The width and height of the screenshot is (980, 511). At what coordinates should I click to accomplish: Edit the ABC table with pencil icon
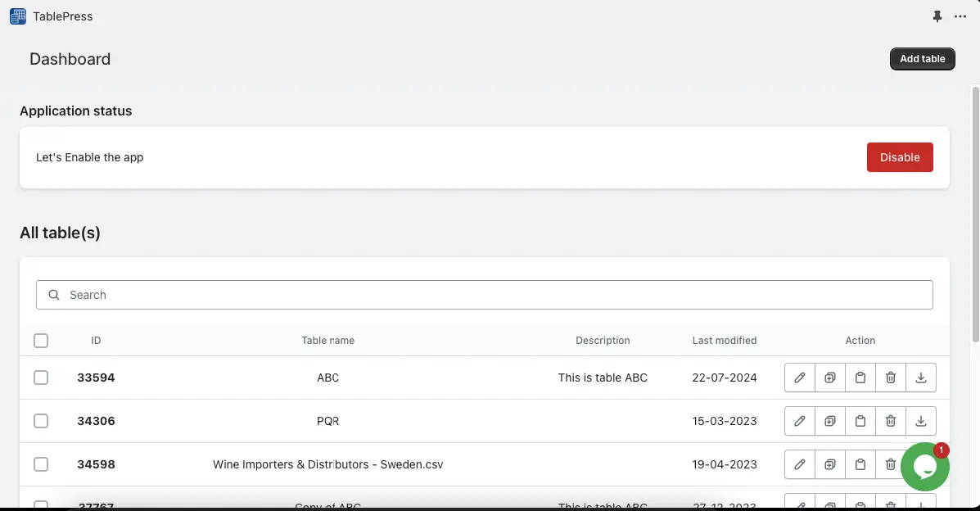800,378
